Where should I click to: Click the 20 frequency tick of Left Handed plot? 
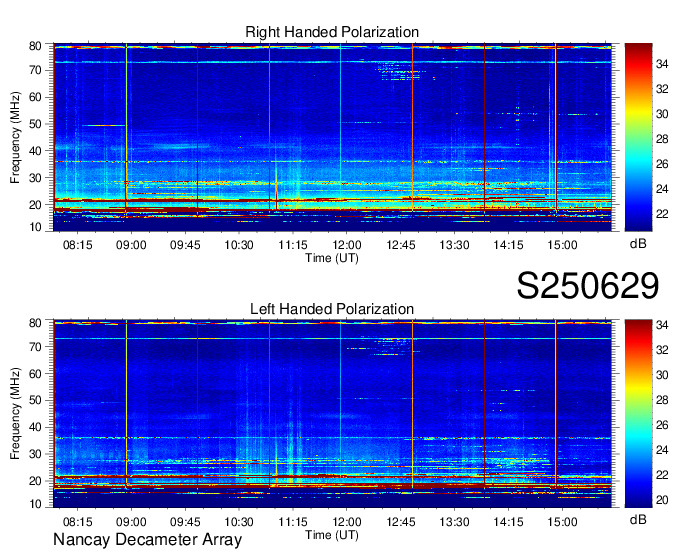(35, 481)
